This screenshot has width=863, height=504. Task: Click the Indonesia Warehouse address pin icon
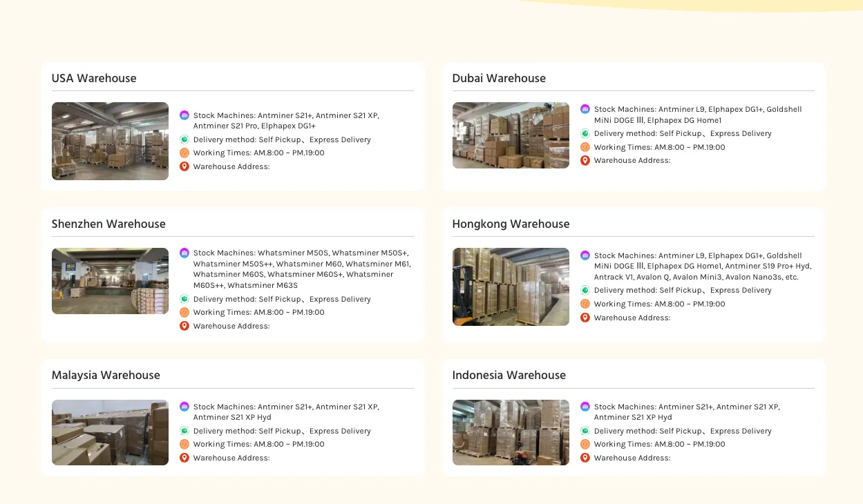(585, 458)
